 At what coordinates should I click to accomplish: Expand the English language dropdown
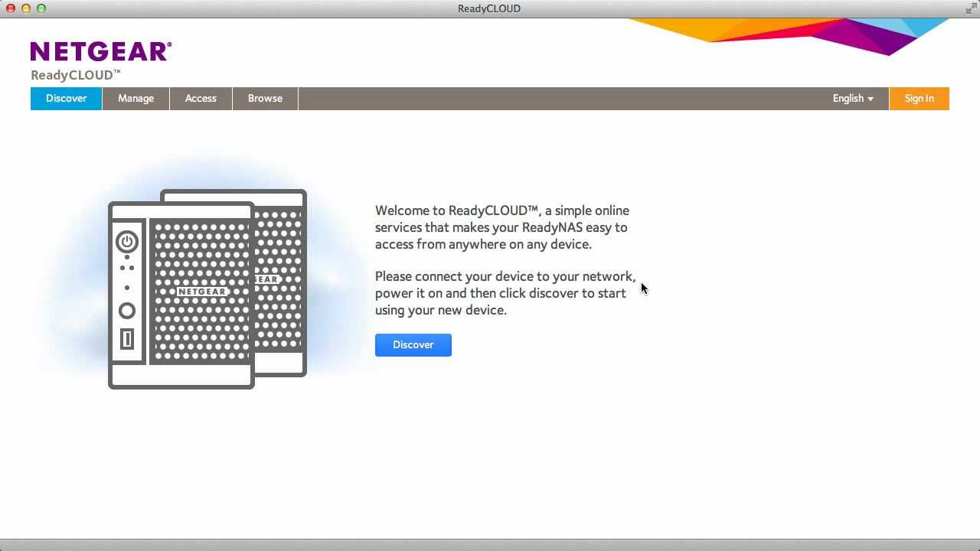(853, 99)
